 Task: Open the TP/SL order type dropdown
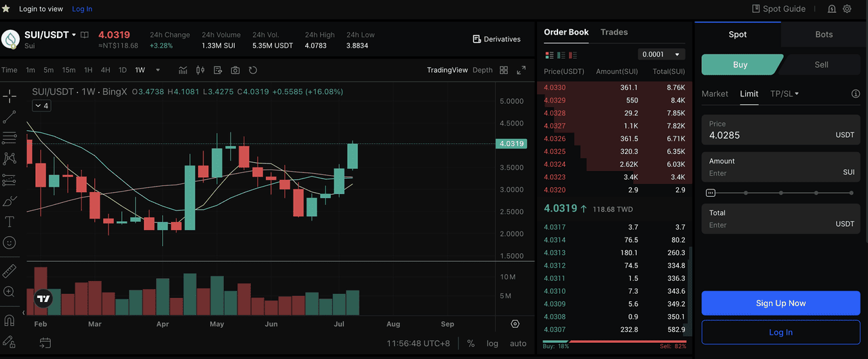coord(785,94)
